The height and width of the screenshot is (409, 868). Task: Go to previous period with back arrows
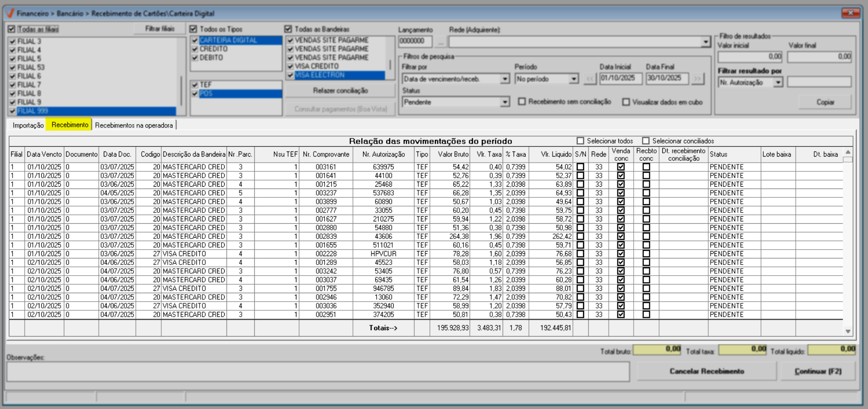pyautogui.click(x=589, y=79)
